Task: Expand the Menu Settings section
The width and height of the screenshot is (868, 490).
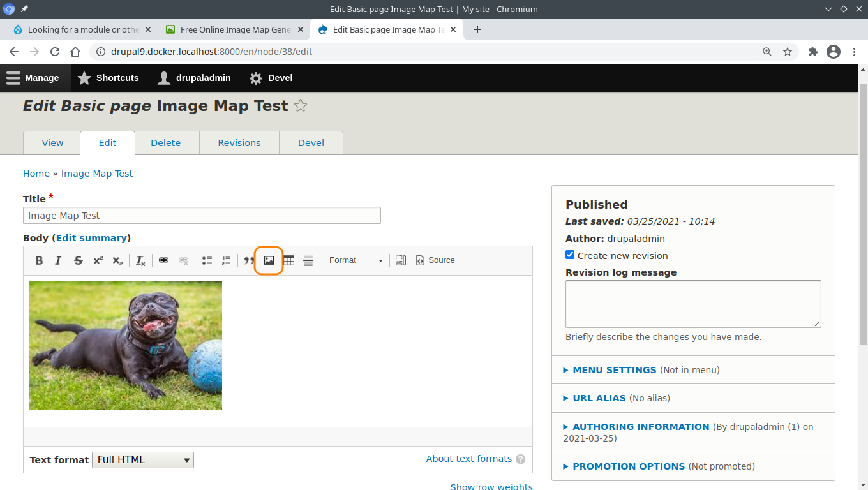Action: [615, 370]
